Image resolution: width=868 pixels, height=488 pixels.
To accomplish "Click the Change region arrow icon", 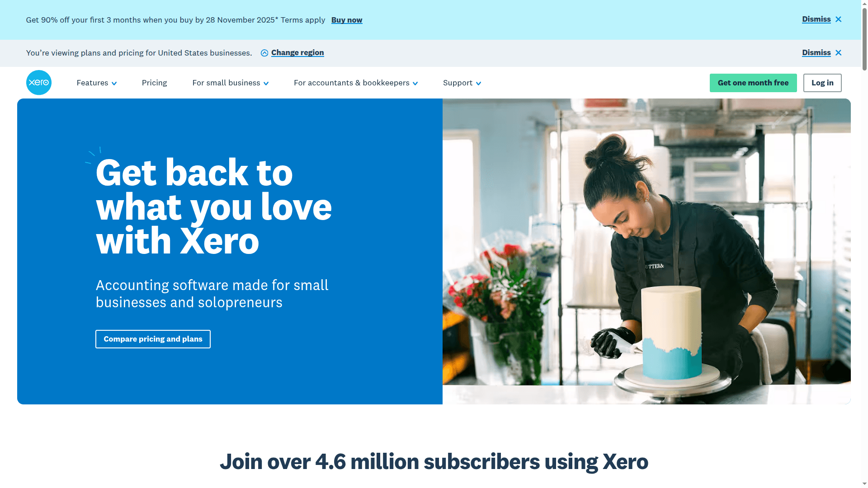I will click(x=264, y=53).
